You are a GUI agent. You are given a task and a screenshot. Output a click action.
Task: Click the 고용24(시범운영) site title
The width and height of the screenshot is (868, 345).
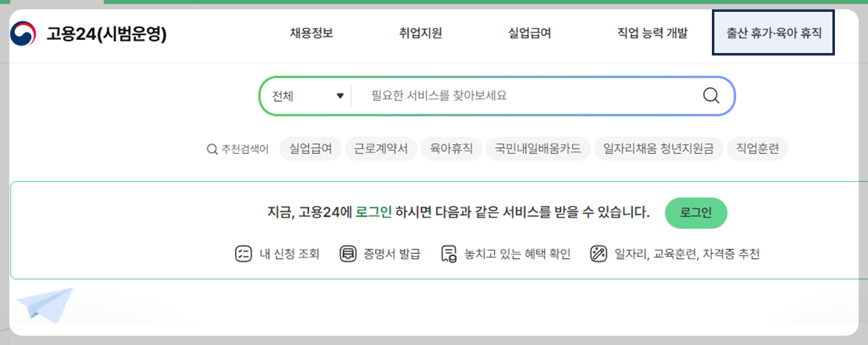(x=106, y=34)
